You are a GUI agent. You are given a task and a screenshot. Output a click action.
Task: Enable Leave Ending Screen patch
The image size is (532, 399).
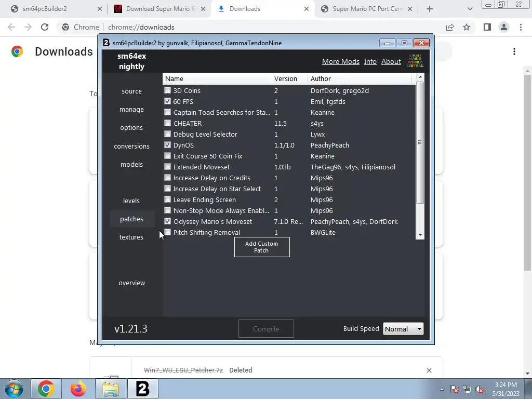168,199
